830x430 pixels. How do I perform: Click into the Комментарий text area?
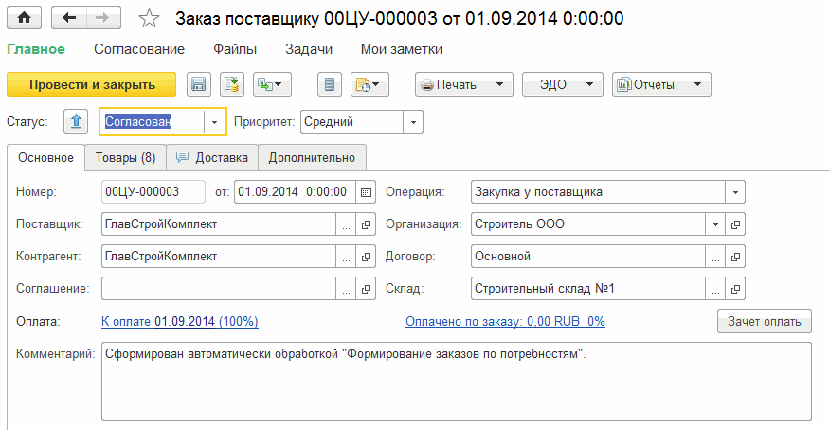pos(456,382)
